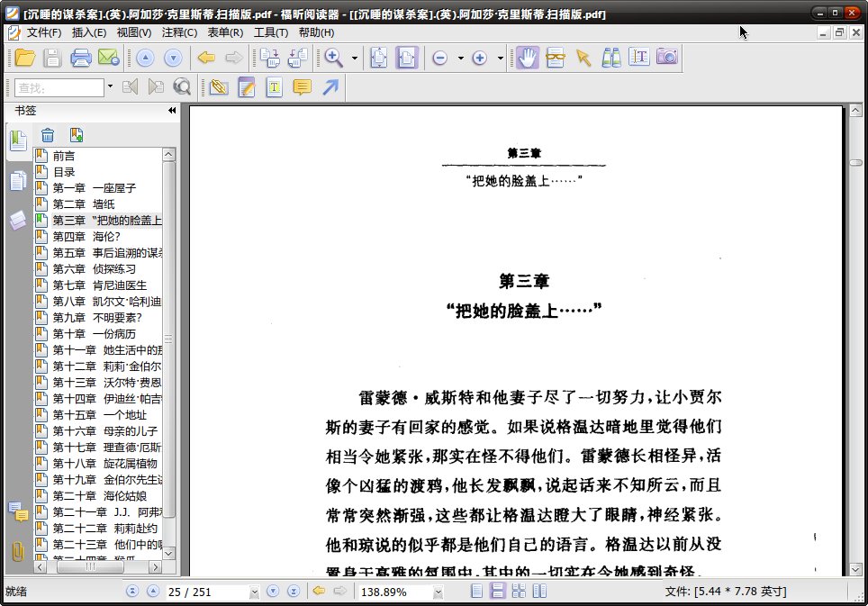Click the Email envelope icon
Viewport: 868px width, 606px height.
(x=108, y=58)
